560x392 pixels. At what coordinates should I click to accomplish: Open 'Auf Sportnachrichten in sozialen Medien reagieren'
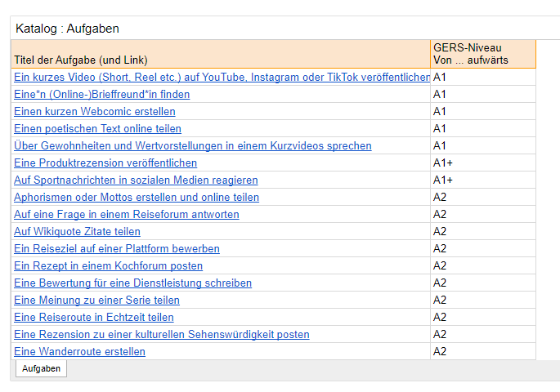[x=136, y=180]
